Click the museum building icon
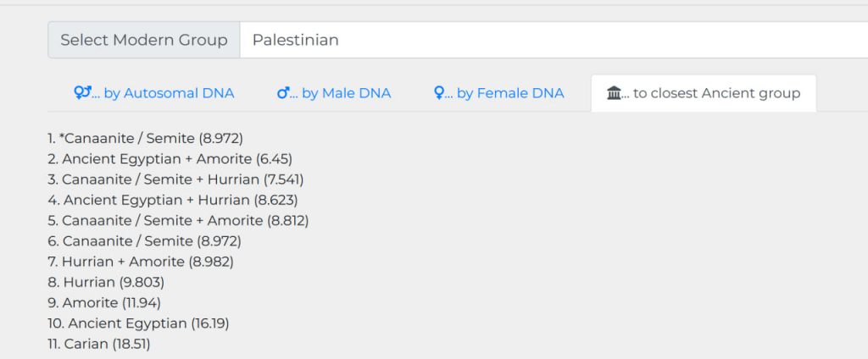 click(614, 93)
